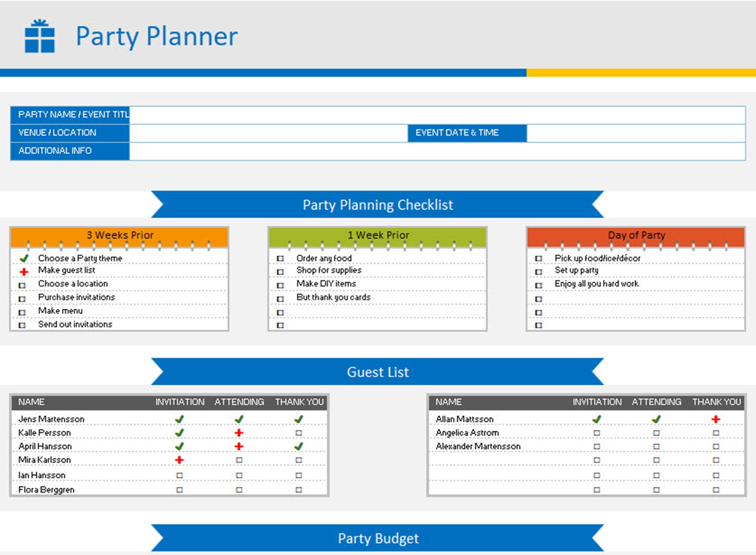Select Jens Martensson's invitation checkmark
This screenshot has width=756, height=555.
pos(180,419)
